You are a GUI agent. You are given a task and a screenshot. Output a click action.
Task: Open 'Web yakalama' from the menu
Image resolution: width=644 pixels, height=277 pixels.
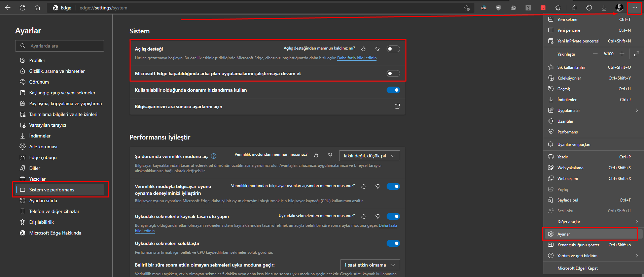click(x=594, y=168)
